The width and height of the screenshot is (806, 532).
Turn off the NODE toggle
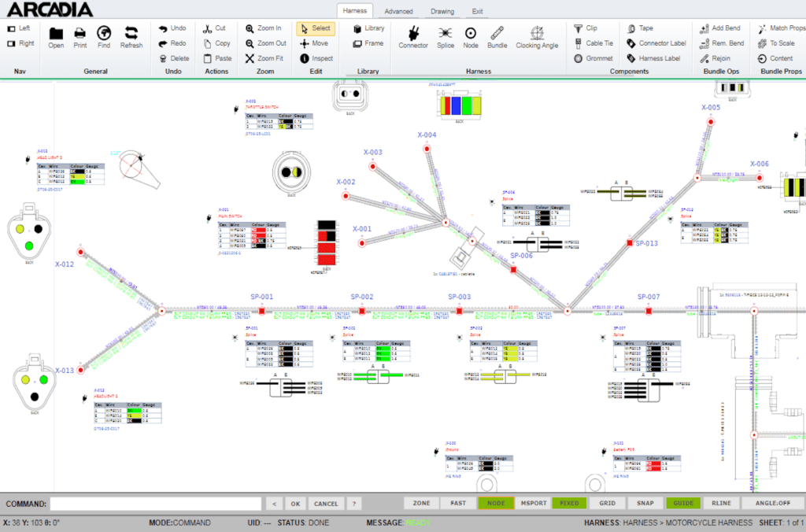coord(495,503)
